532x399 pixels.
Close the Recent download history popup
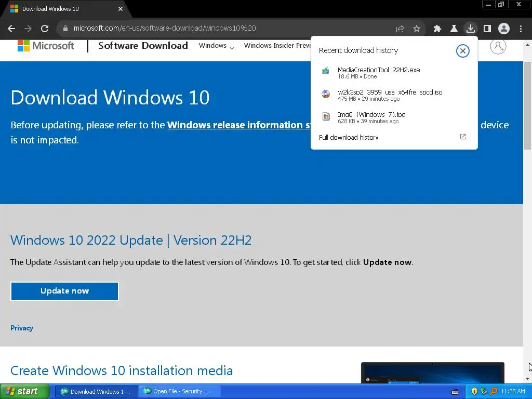click(x=462, y=51)
